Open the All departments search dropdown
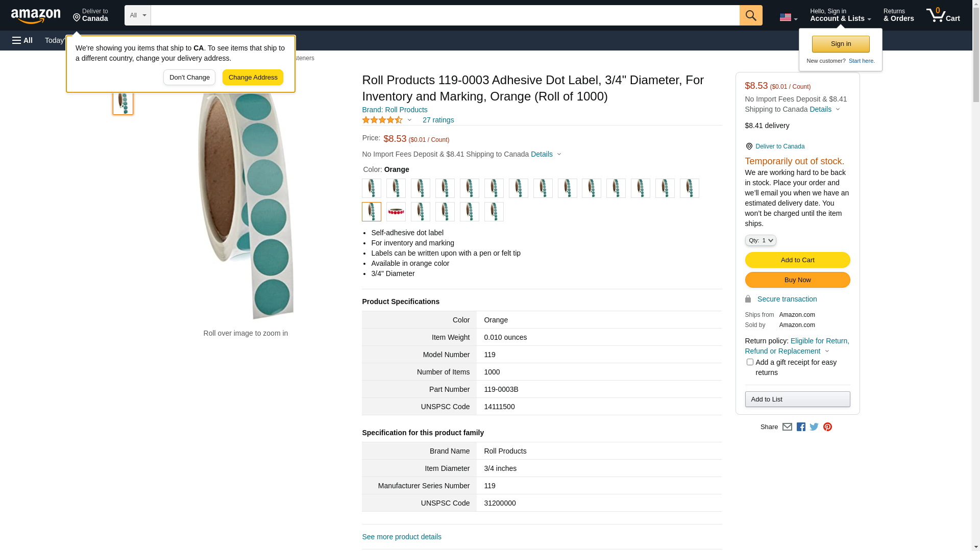The image size is (980, 551). 137,15
